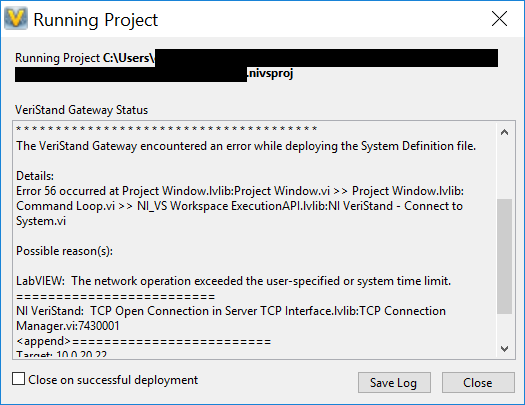Click the '<append>' line in the log
Viewport: 525px width, 405px height.
pos(143,341)
